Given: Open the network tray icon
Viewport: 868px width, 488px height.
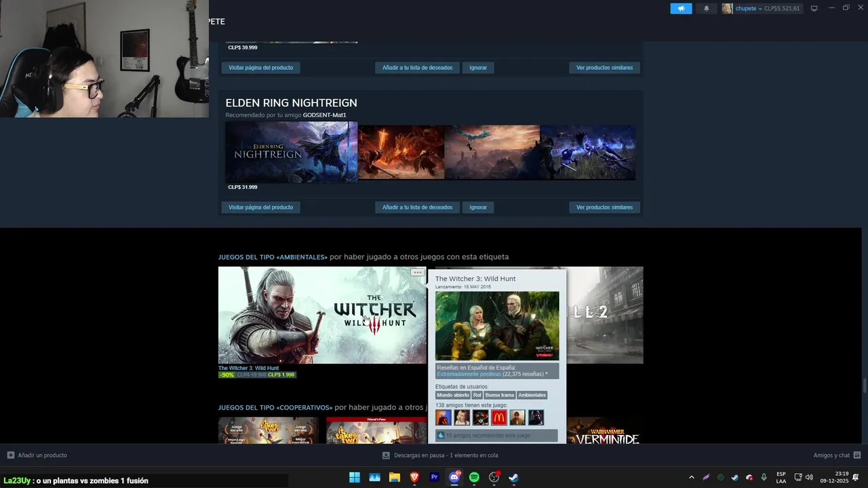Looking at the screenshot, I should [798, 477].
